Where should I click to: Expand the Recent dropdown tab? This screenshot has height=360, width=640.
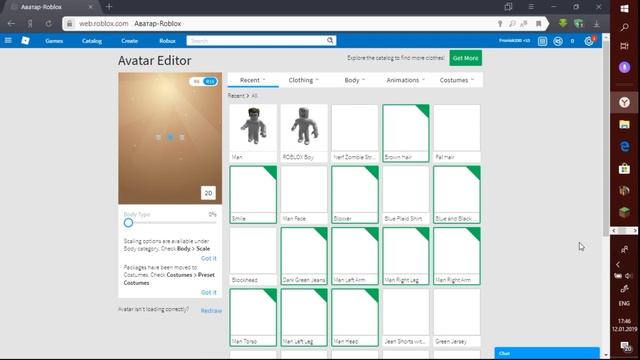(253, 80)
